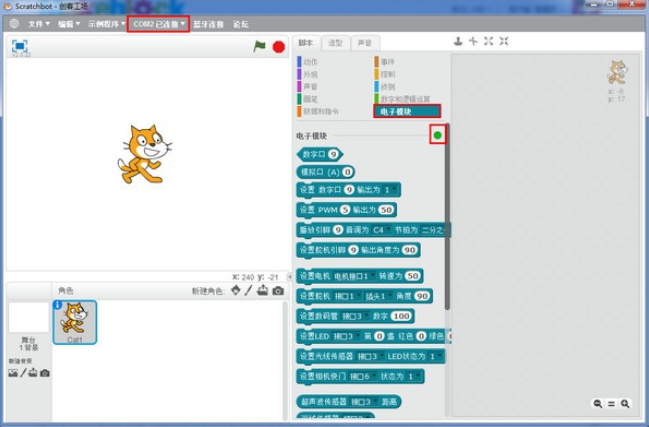The height and width of the screenshot is (427, 649).
Task: Open 音调 C4 dropdown in 播放引脚 block
Action: [381, 230]
